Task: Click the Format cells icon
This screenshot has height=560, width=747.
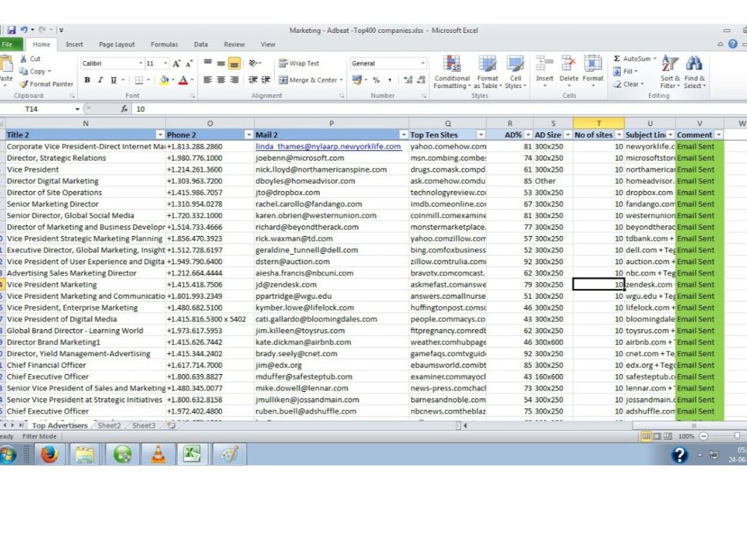Action: coord(592,63)
